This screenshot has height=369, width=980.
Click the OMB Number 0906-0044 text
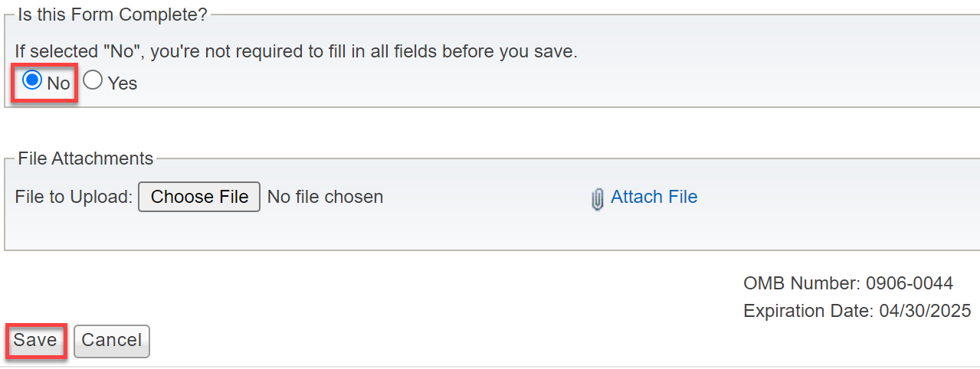848,283
